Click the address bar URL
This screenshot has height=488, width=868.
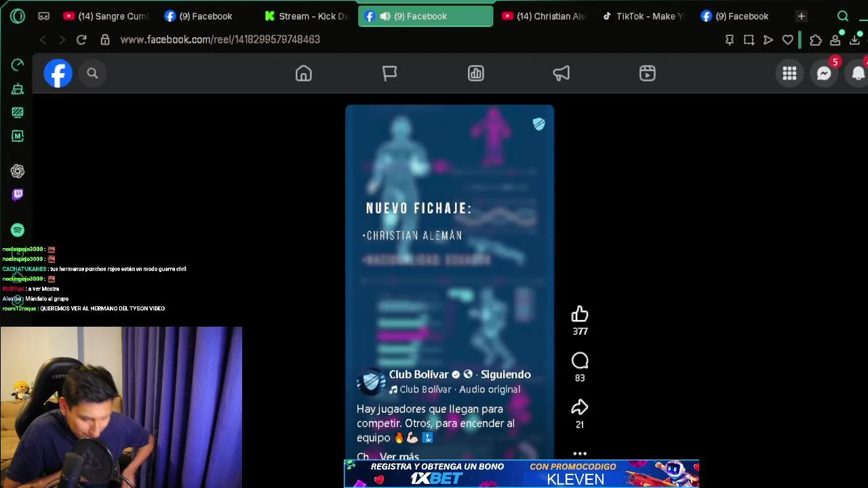[220, 40]
